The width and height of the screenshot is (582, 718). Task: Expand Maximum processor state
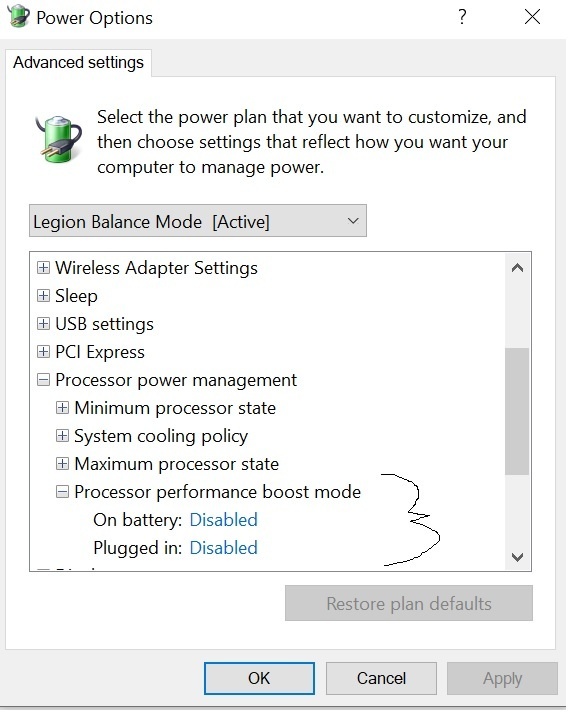(62, 464)
